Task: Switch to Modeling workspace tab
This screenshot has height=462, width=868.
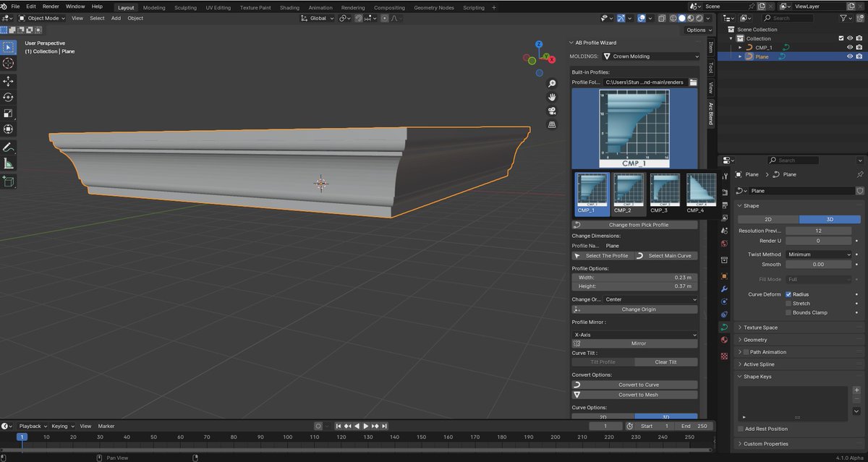Action: 154,7
